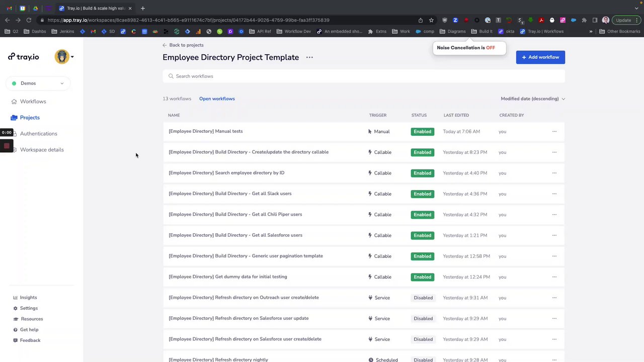Click the share page icon in address bar
Screen dimensions: 644x362
(x=421, y=20)
